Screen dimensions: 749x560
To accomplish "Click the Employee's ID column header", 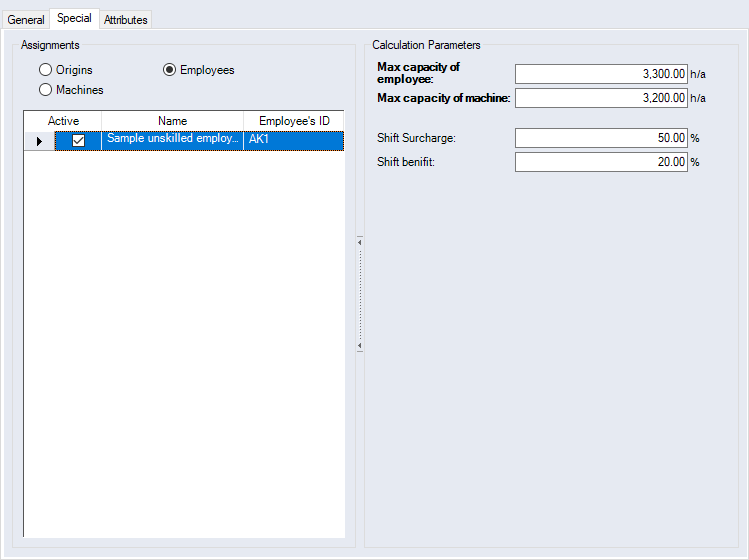I will [294, 121].
